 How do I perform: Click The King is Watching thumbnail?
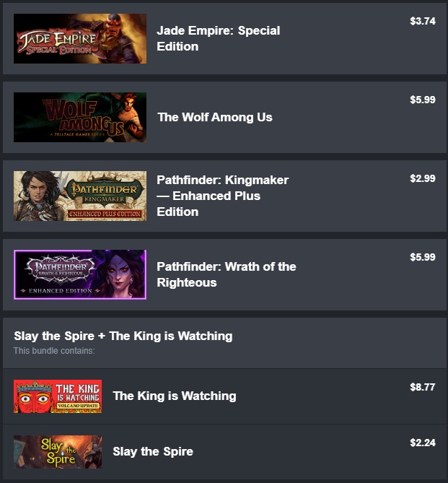tap(58, 396)
